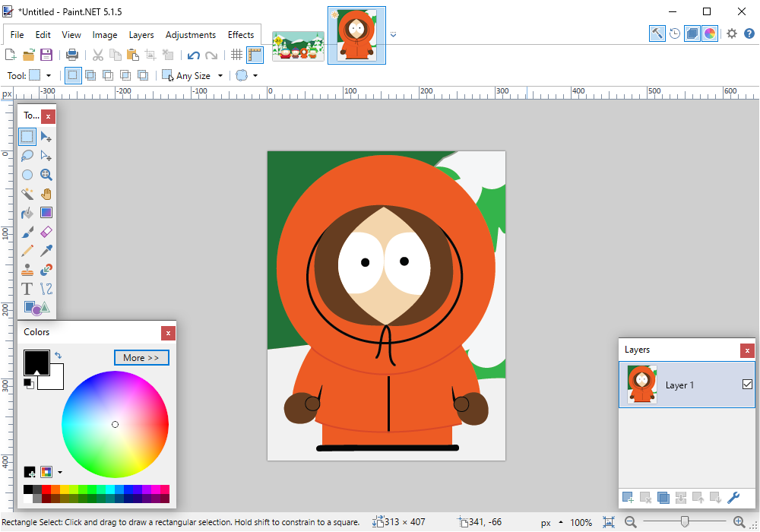Open the File menu
Image resolution: width=760 pixels, height=532 pixels.
[x=17, y=35]
